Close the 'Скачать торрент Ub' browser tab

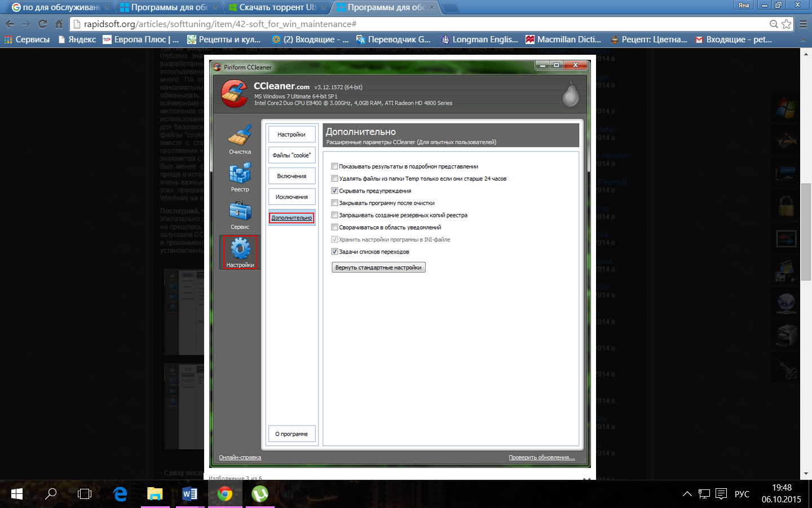pyautogui.click(x=324, y=7)
